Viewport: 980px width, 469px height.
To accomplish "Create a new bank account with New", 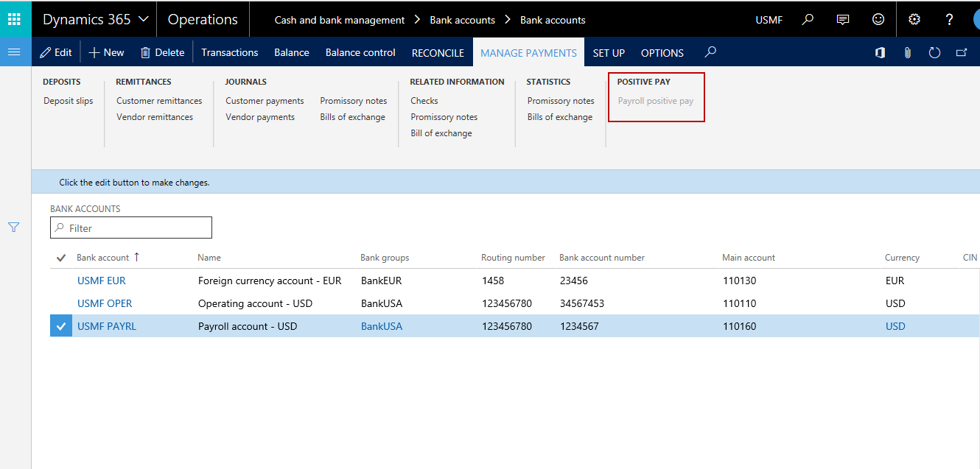I will pyautogui.click(x=107, y=52).
